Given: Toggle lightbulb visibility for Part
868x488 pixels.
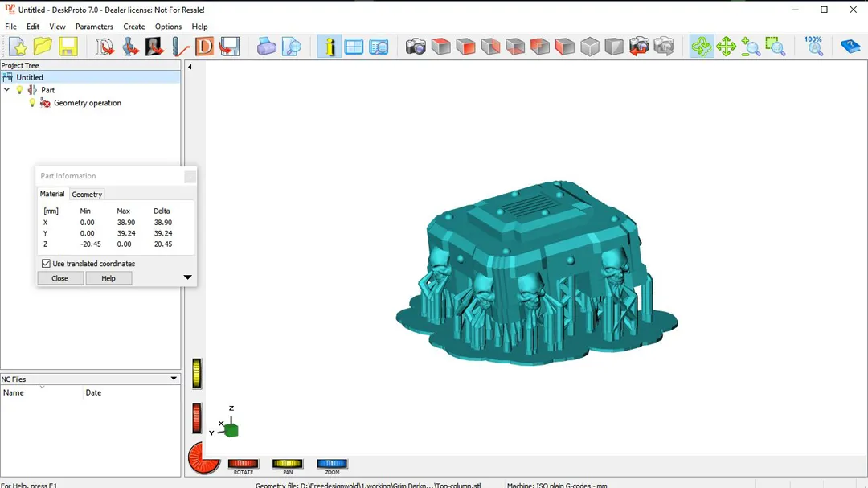Looking at the screenshot, I should [20, 90].
